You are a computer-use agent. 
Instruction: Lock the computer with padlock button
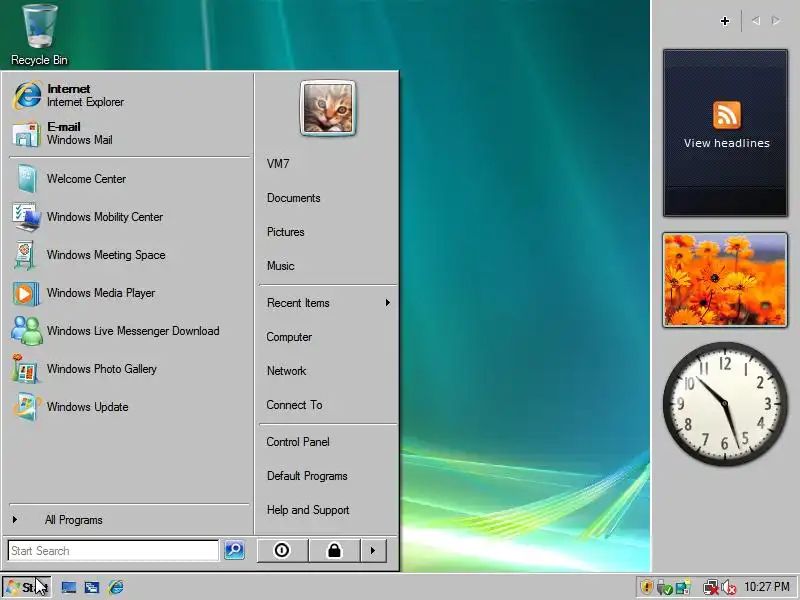click(334, 551)
